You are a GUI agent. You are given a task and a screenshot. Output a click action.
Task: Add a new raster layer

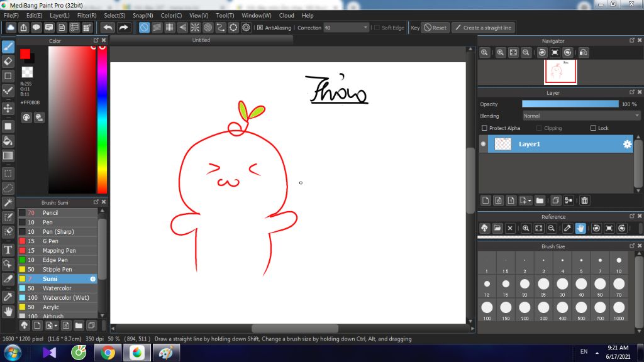click(x=486, y=200)
